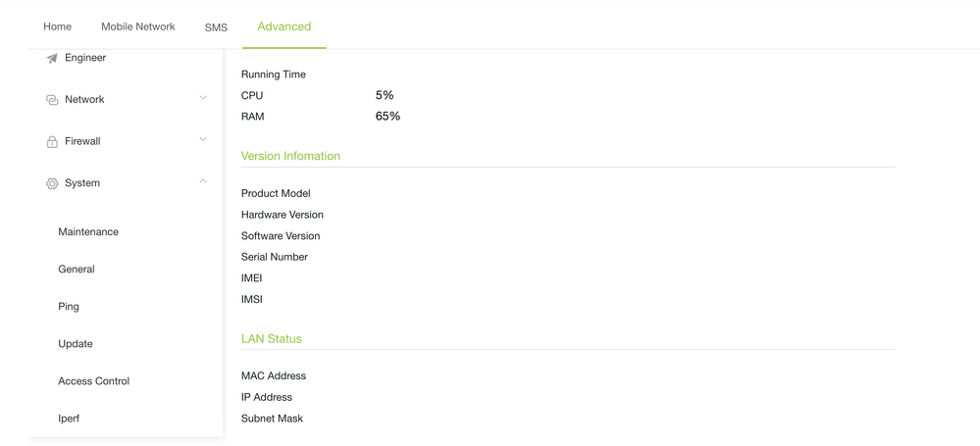The width and height of the screenshot is (980, 446).
Task: Expand the Network submenu chevron
Action: tap(203, 98)
